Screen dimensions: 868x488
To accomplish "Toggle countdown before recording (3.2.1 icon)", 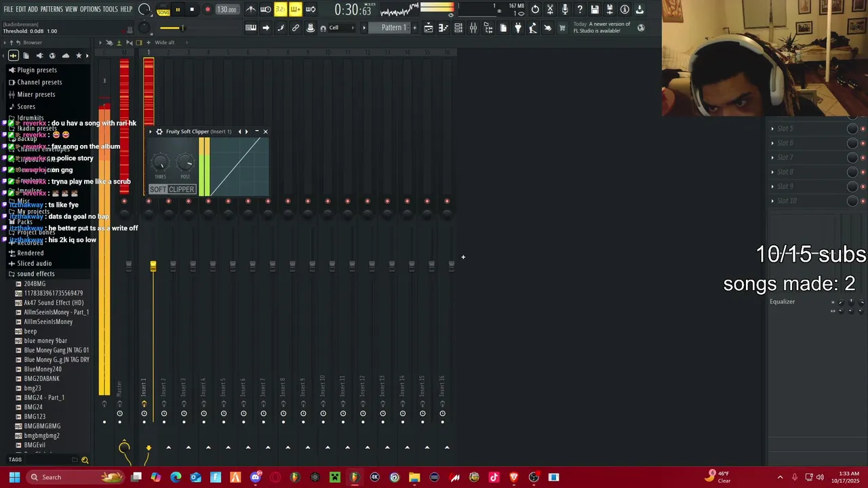I will click(281, 9).
